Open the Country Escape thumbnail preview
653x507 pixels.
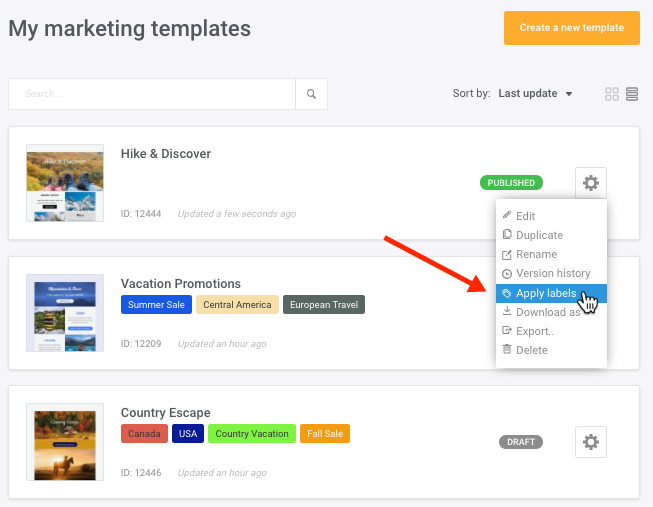(65, 443)
